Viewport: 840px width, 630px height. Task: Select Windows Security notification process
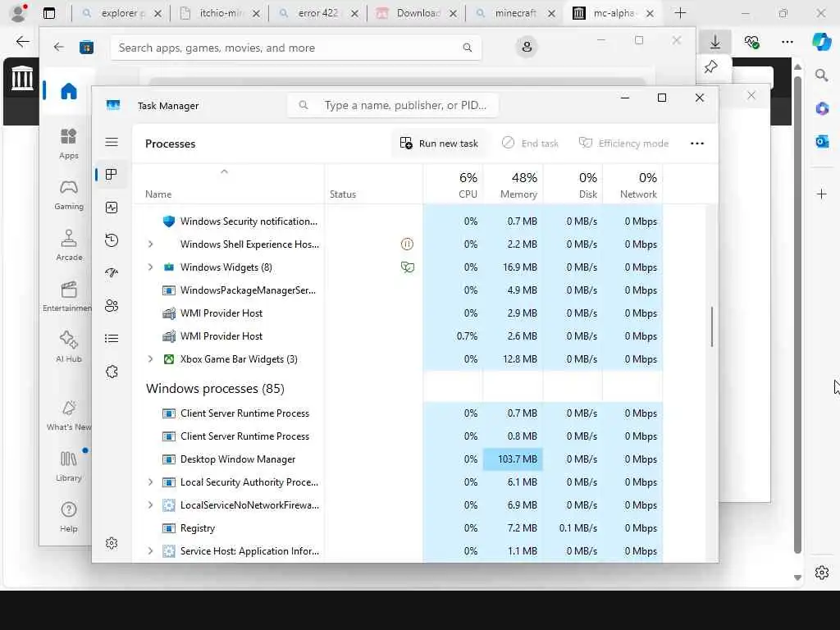click(398, 221)
